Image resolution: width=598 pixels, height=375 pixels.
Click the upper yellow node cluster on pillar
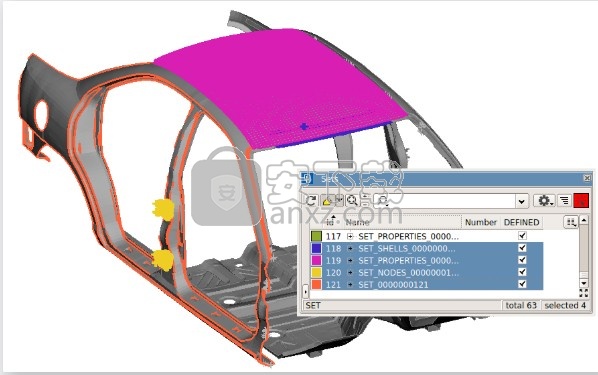(x=164, y=209)
